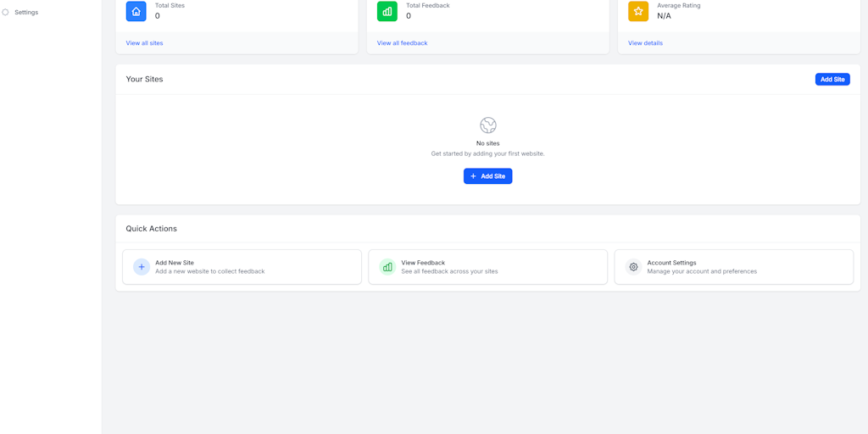Open the View details link
Image resolution: width=868 pixels, height=434 pixels.
(x=645, y=43)
